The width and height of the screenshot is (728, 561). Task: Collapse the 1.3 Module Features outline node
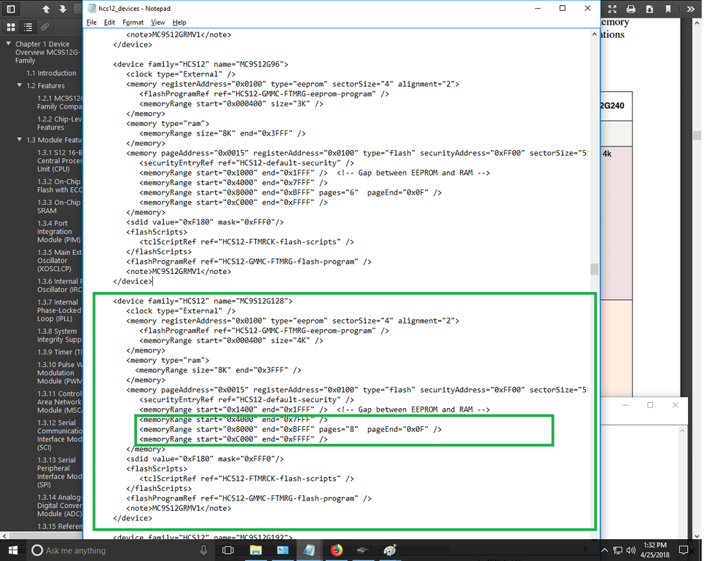(x=20, y=140)
